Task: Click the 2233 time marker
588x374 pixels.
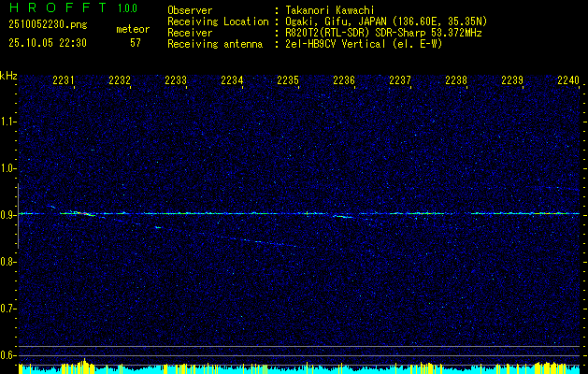Action: point(176,80)
